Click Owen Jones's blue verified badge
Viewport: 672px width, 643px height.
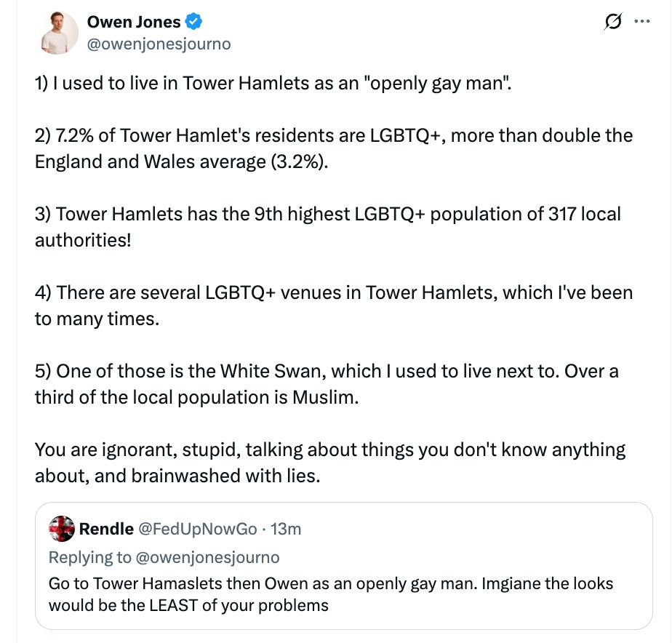tap(191, 22)
